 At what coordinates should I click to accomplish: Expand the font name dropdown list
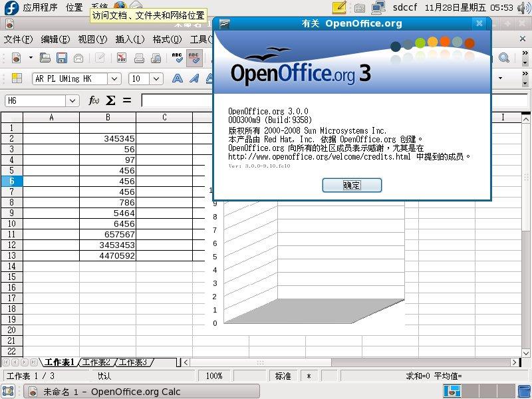point(114,78)
